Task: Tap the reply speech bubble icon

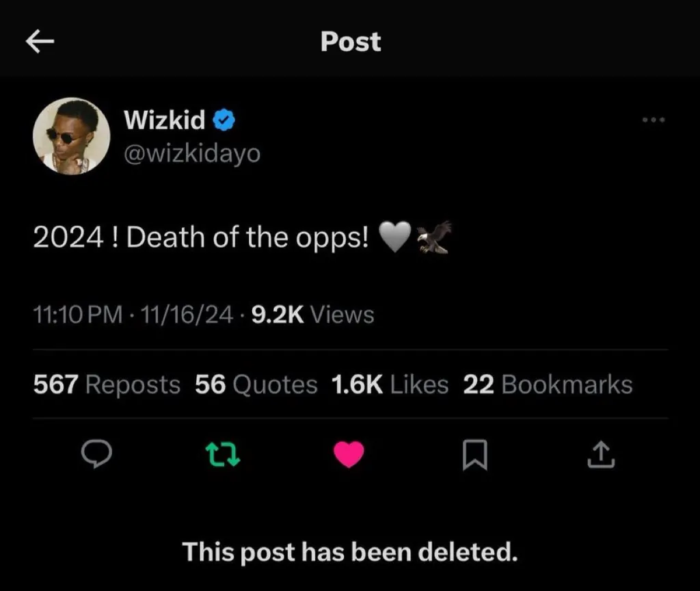Action: point(96,454)
